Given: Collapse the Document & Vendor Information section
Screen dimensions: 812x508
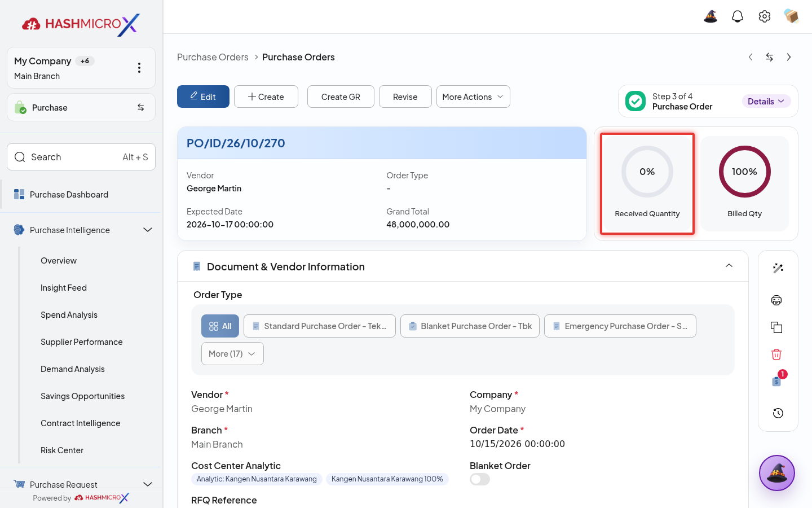Looking at the screenshot, I should (729, 266).
